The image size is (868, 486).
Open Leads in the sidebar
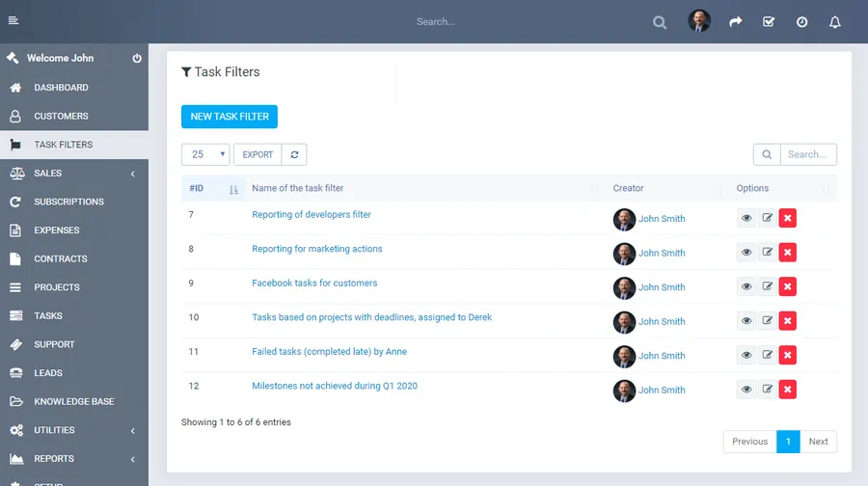click(74, 373)
